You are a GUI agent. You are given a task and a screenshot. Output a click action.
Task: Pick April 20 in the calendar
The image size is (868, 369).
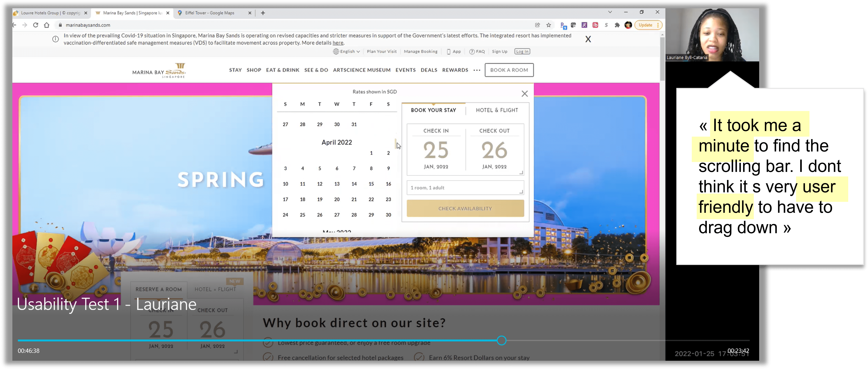(x=337, y=199)
